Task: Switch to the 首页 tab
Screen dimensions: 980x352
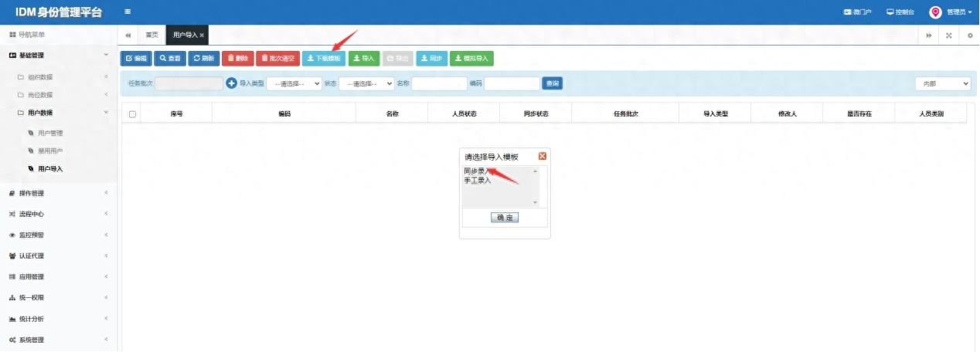Action: pyautogui.click(x=152, y=36)
